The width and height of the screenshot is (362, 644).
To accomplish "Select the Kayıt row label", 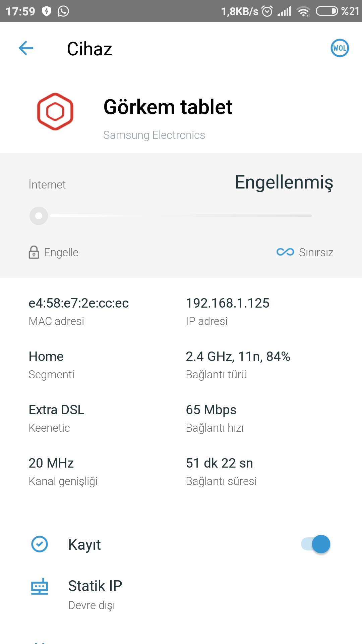I will 84,544.
